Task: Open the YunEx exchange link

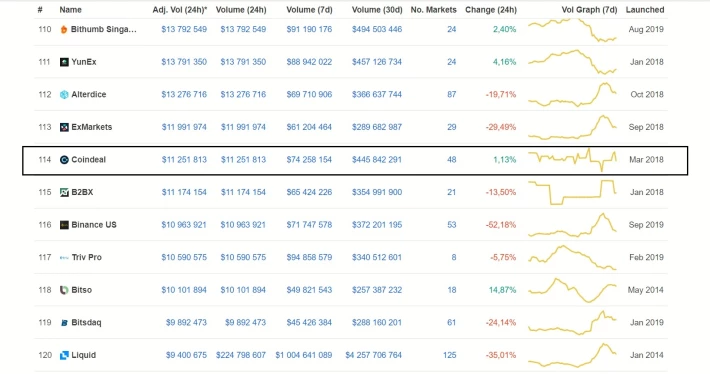Action: [84, 62]
